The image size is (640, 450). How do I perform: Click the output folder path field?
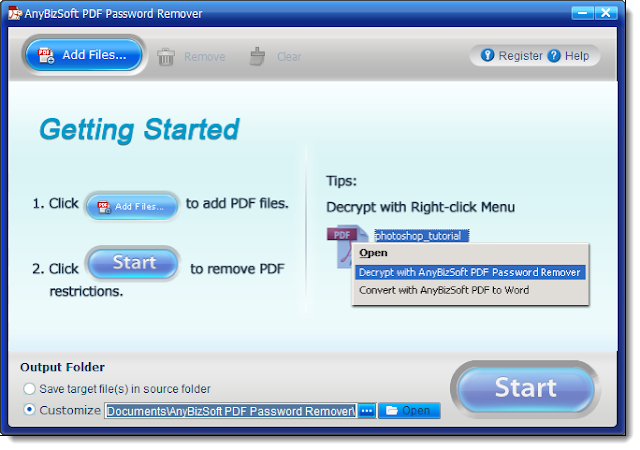click(231, 410)
